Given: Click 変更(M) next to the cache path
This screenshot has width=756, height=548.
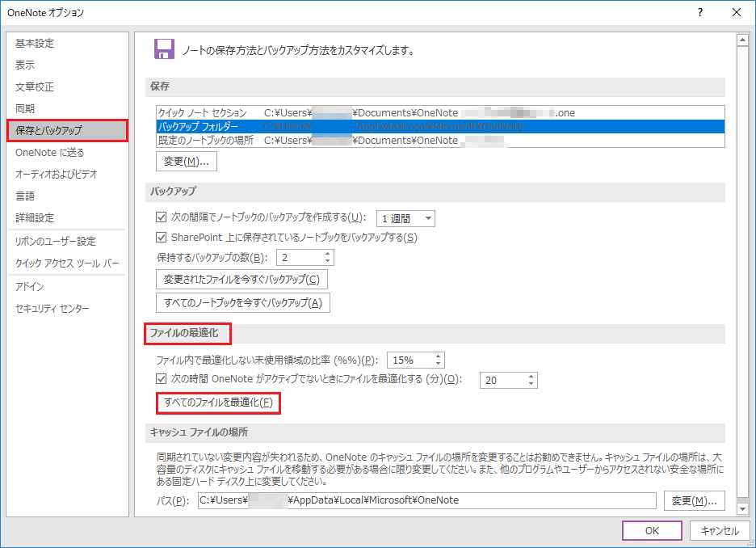Looking at the screenshot, I should 695,501.
